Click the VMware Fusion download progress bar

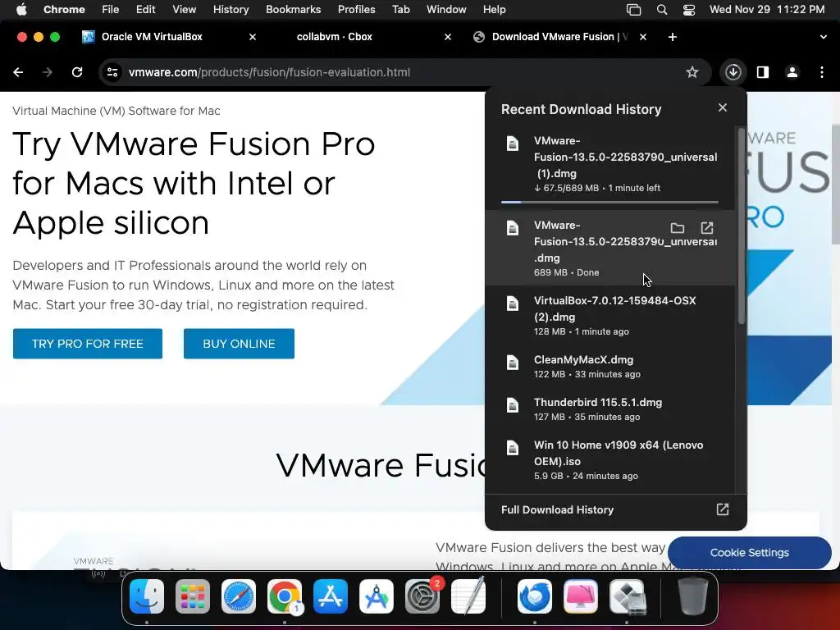[x=609, y=202]
